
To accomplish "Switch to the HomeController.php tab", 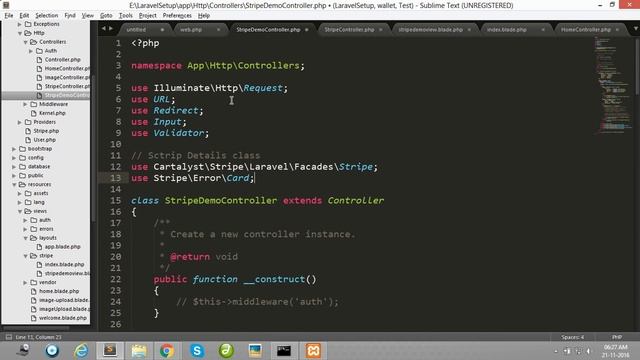I will 586,30.
